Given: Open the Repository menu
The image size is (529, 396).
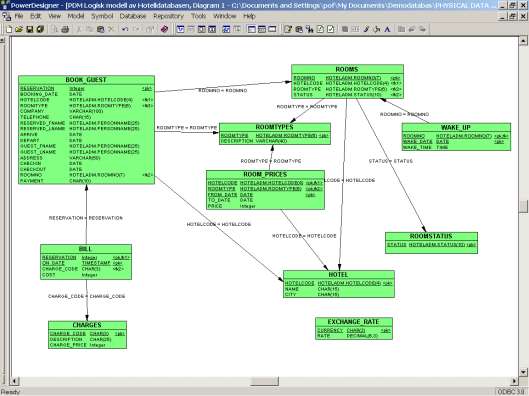Looking at the screenshot, I should 168,16.
